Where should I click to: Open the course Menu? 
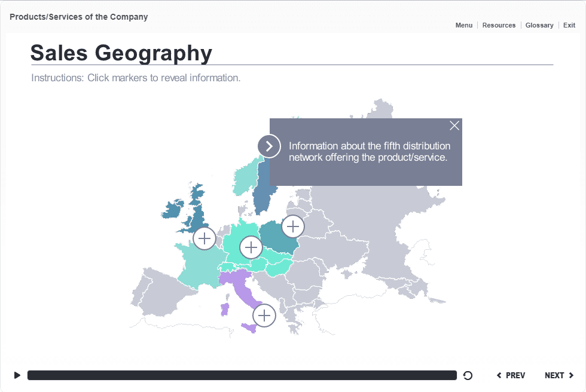click(x=463, y=25)
